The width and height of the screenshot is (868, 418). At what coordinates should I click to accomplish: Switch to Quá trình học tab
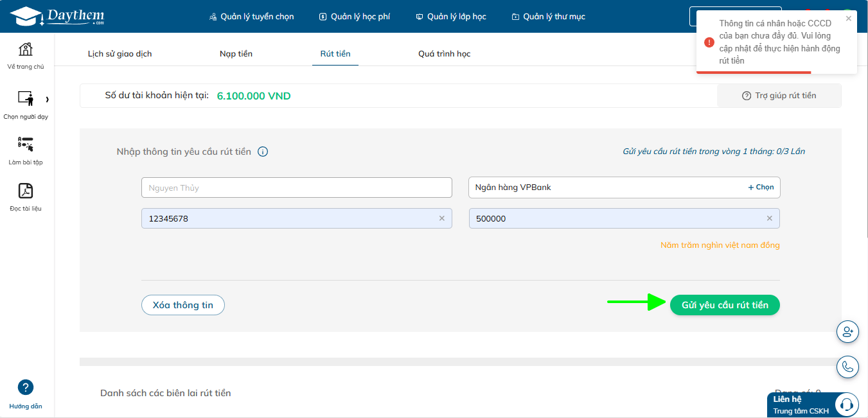click(x=445, y=54)
